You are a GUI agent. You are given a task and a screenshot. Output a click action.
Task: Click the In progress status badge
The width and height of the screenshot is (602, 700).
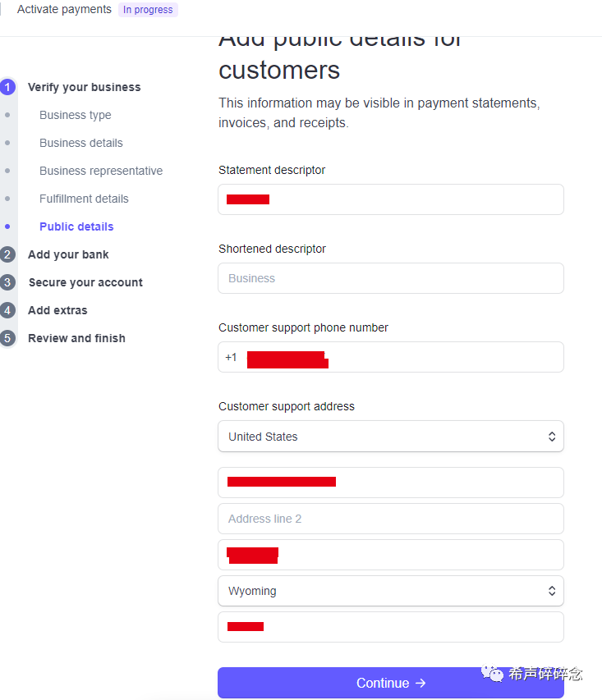tap(148, 10)
